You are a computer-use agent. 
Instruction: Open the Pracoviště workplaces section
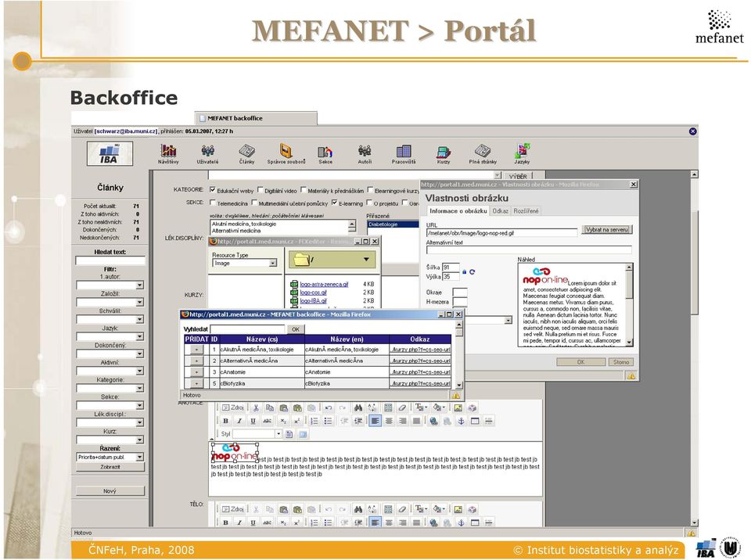coord(404,154)
